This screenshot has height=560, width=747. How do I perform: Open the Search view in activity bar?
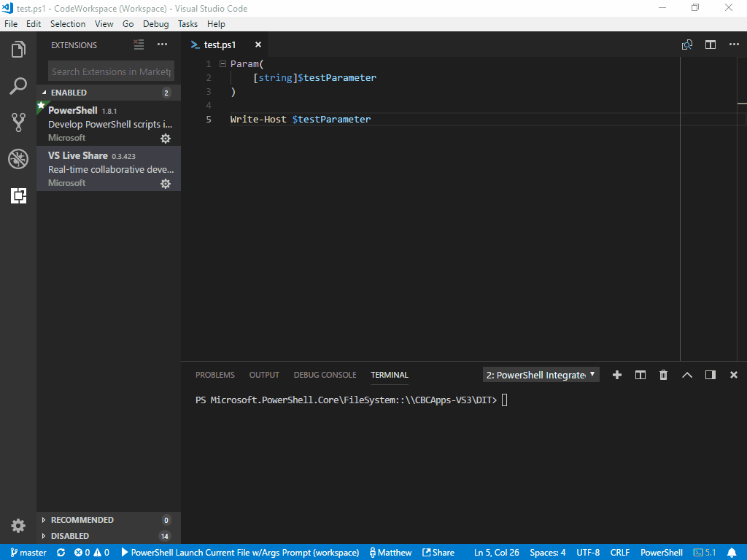(18, 86)
